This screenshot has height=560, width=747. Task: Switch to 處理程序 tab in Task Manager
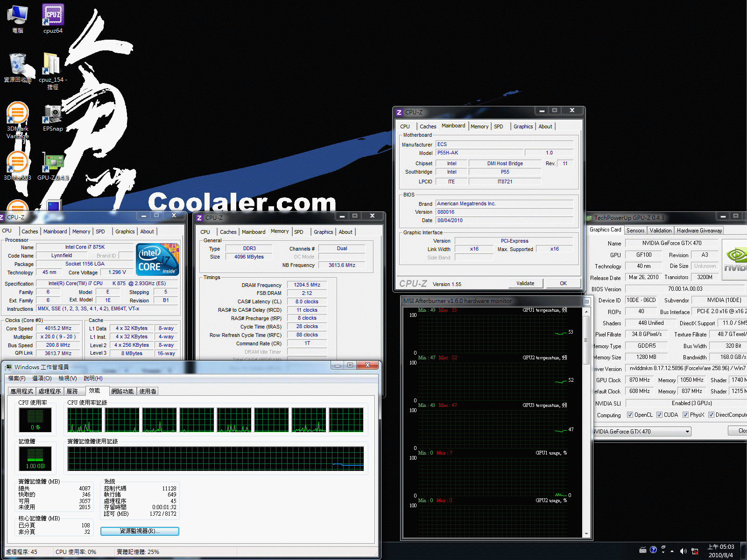(x=50, y=391)
